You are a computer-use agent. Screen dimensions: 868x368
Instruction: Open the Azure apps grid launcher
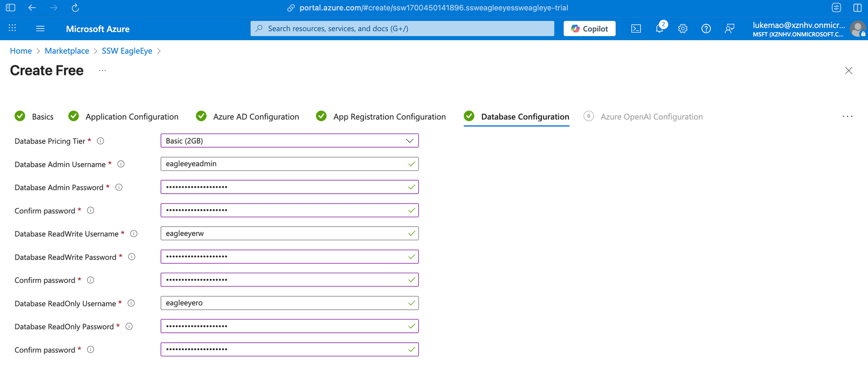[x=12, y=28]
